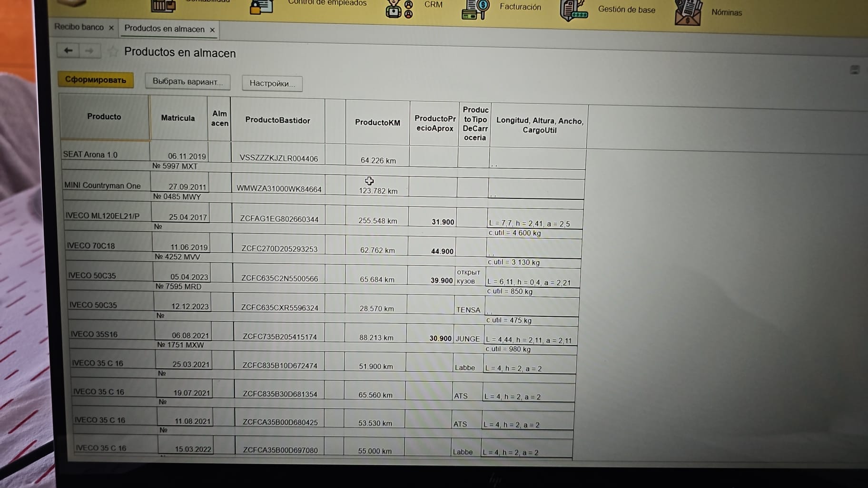Open the Настройки... settings button
This screenshot has height=488, width=868.
tap(272, 84)
